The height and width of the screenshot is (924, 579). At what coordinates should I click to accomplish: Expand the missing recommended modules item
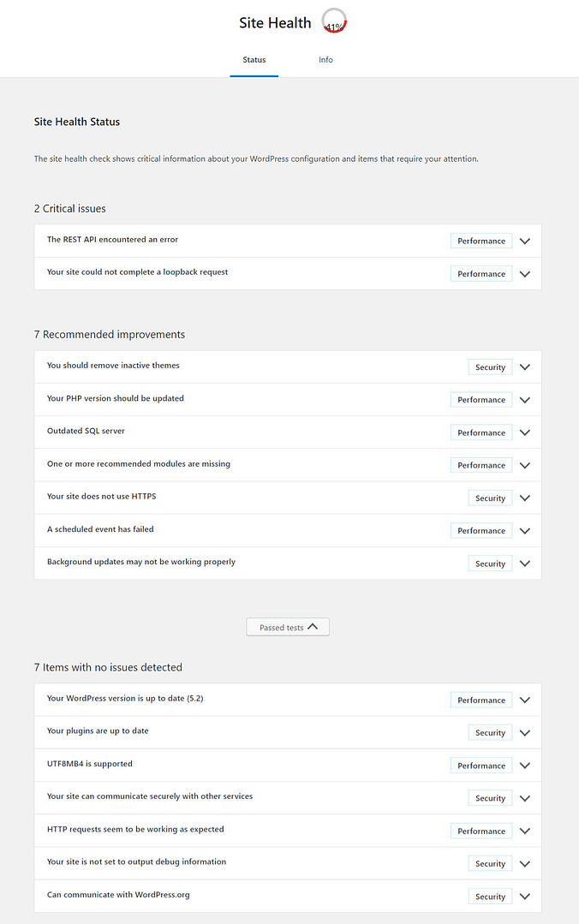pos(524,465)
